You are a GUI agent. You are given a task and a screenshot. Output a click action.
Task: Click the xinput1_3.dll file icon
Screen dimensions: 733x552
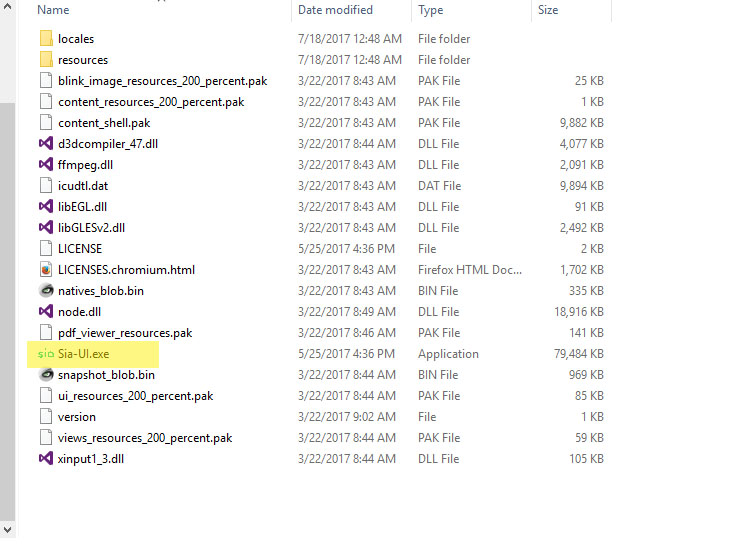tap(46, 459)
